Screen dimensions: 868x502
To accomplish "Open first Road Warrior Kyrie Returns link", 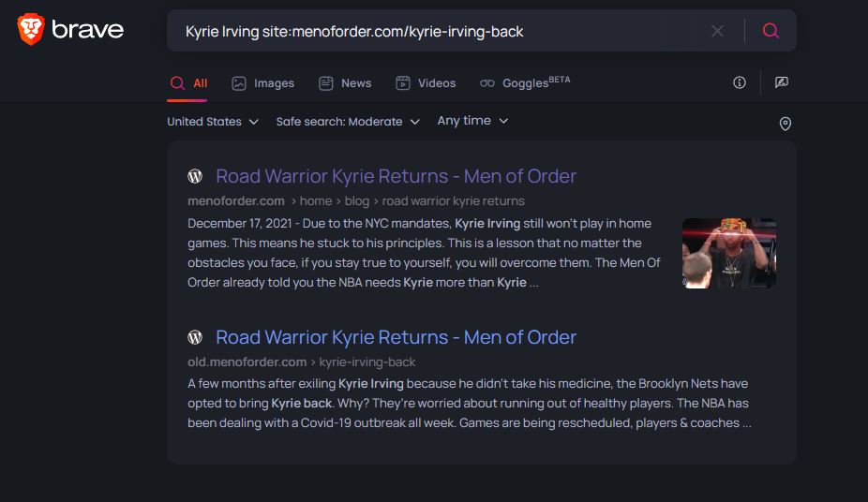I will [x=396, y=176].
